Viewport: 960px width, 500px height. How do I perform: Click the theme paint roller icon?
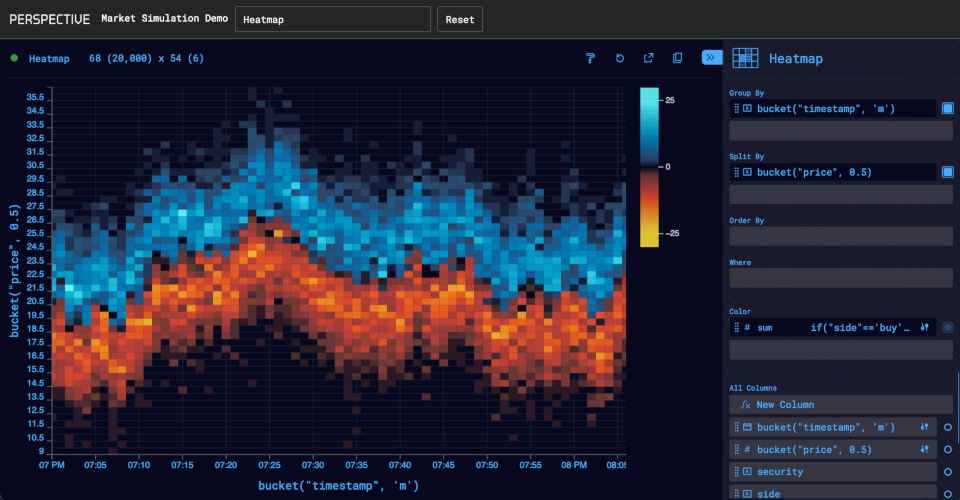click(x=591, y=58)
